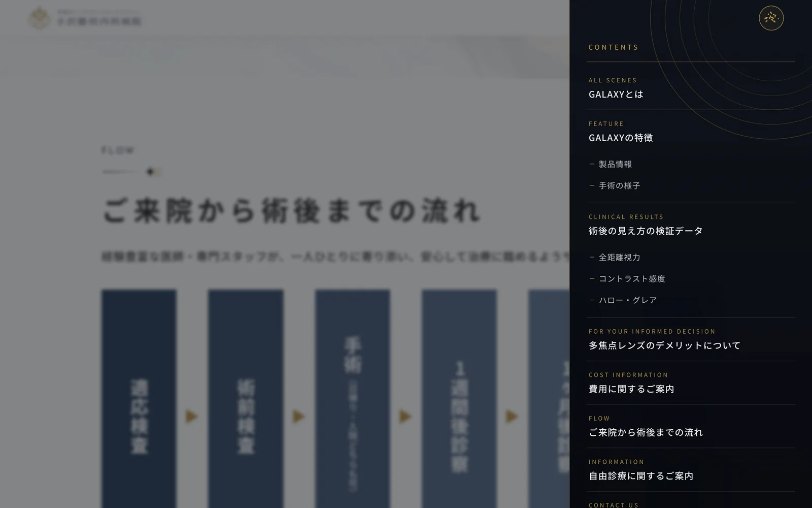Click the CONTACT US menu label
Viewport: 812px width, 508px height.
(x=614, y=505)
